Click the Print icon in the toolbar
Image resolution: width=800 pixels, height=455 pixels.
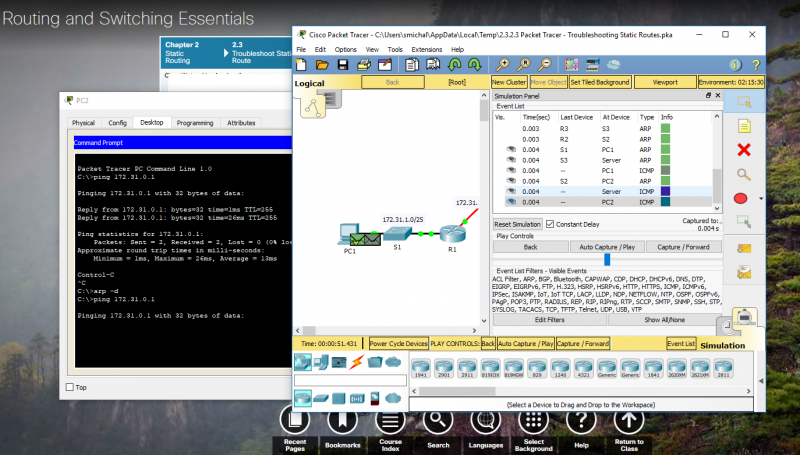[x=364, y=64]
